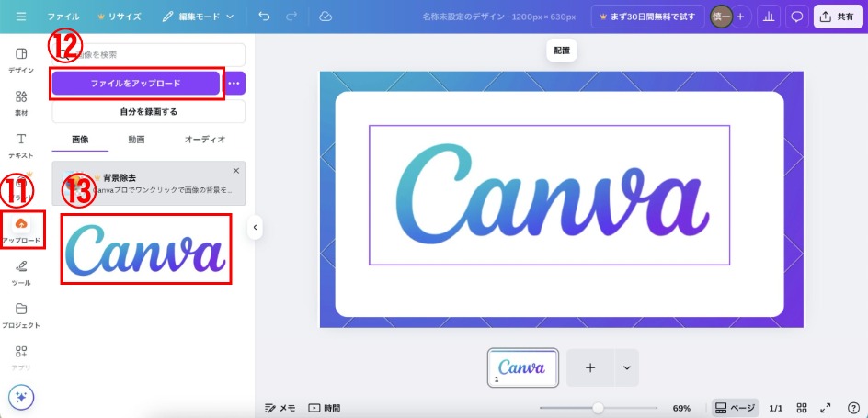Open the デザイン sidebar panel
The height and width of the screenshot is (418, 868).
(x=21, y=61)
